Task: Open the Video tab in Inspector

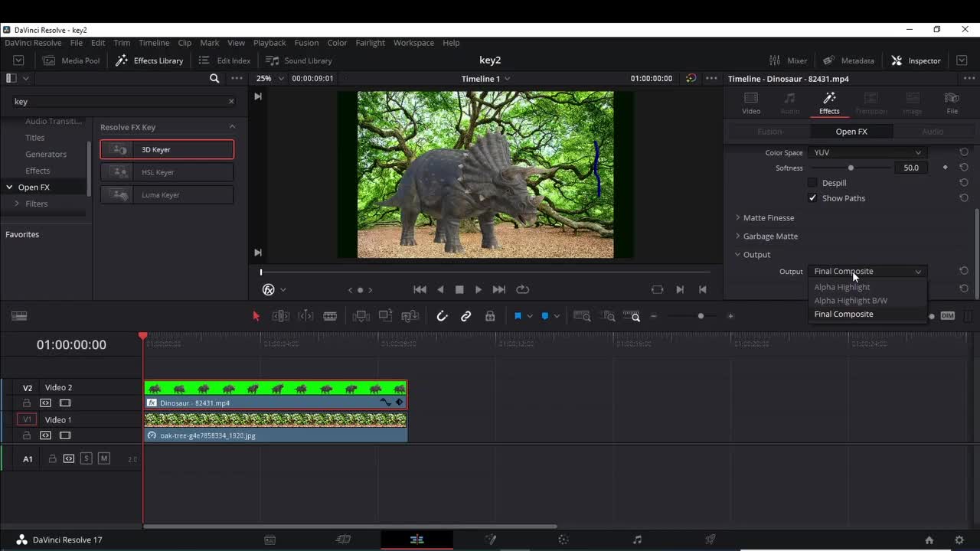Action: click(751, 103)
